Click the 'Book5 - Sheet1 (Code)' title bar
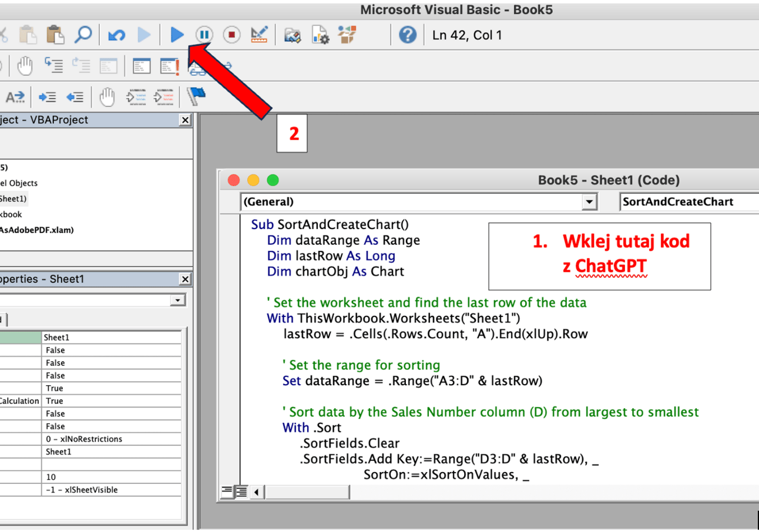 pos(609,180)
